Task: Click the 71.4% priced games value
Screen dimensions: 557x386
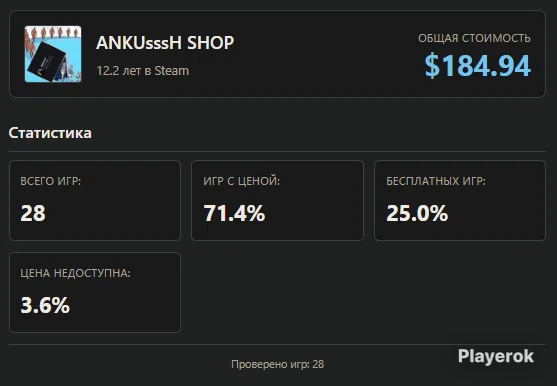Action: click(234, 213)
